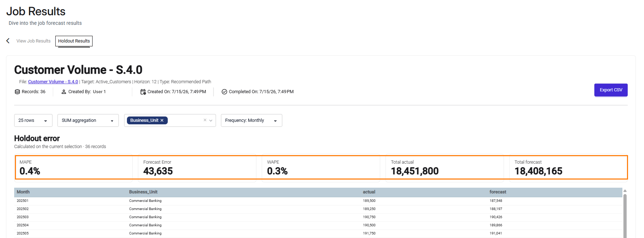Switch to View Job Results tab
The image size is (644, 238).
pos(33,41)
